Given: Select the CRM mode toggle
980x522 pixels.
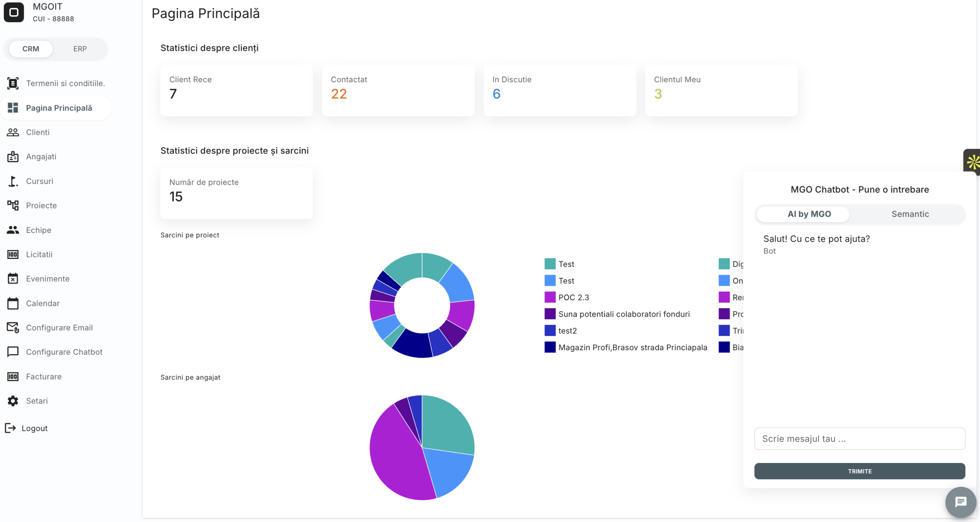Looking at the screenshot, I should click(x=31, y=49).
